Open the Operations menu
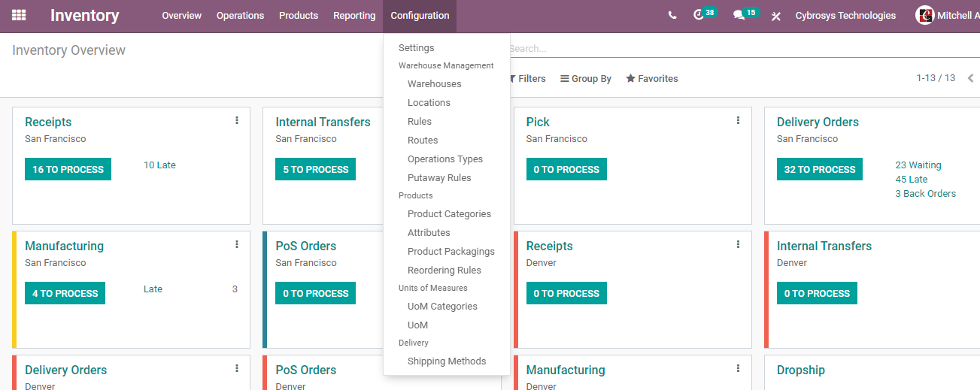The width and height of the screenshot is (980, 390). 240,15
